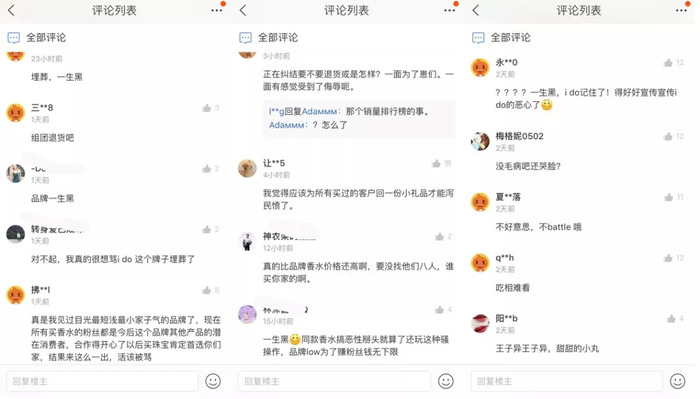Open 阳**b's avatar thumbnail
The image size is (700, 399).
480,323
